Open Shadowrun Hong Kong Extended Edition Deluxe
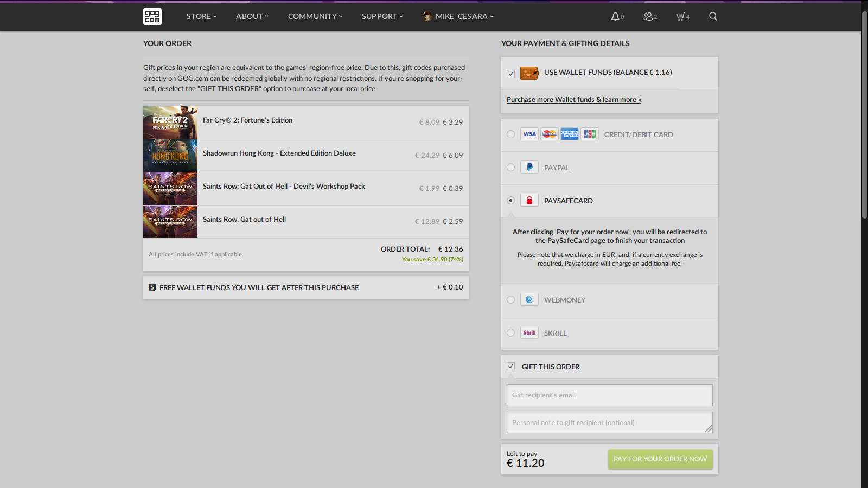 tap(279, 153)
